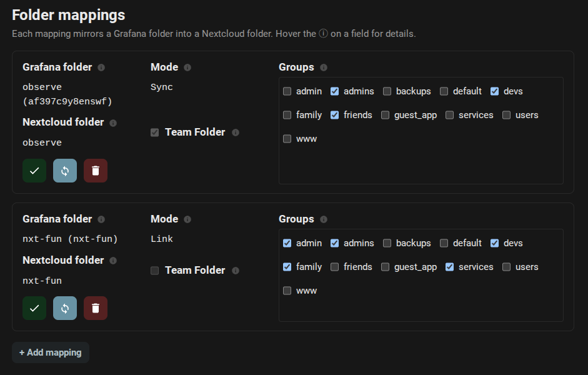Click the info icon beside Groups in nxt-fun mapping
The height and width of the screenshot is (375, 588).
pos(324,219)
